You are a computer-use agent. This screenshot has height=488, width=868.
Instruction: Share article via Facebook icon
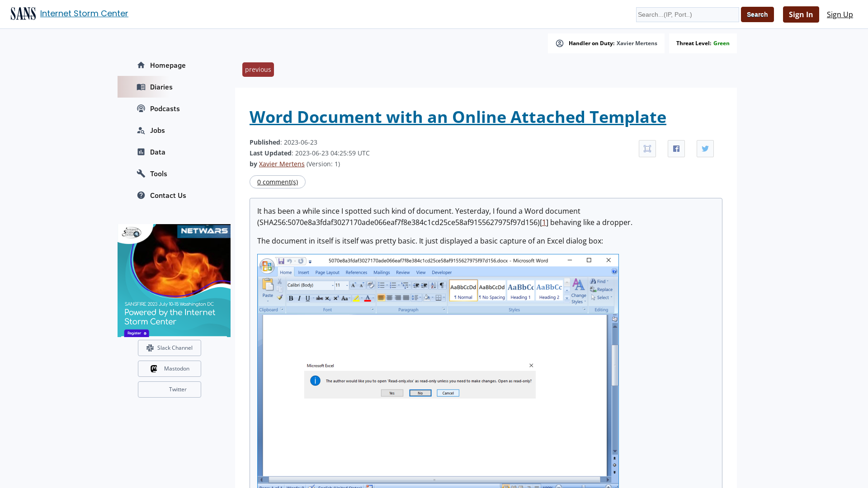click(x=676, y=148)
